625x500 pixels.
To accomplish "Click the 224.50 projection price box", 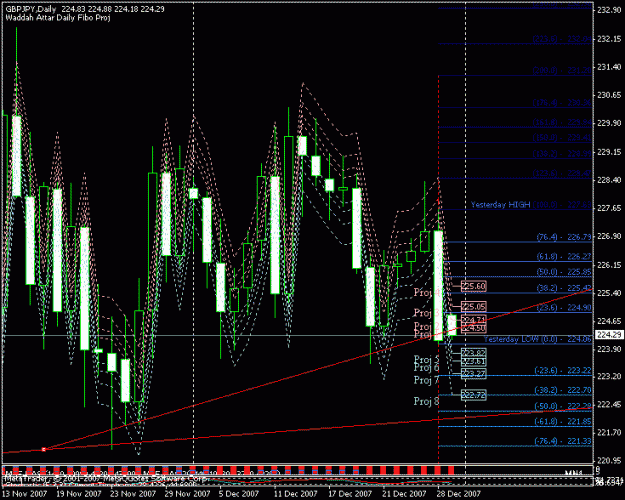I will pos(474,328).
